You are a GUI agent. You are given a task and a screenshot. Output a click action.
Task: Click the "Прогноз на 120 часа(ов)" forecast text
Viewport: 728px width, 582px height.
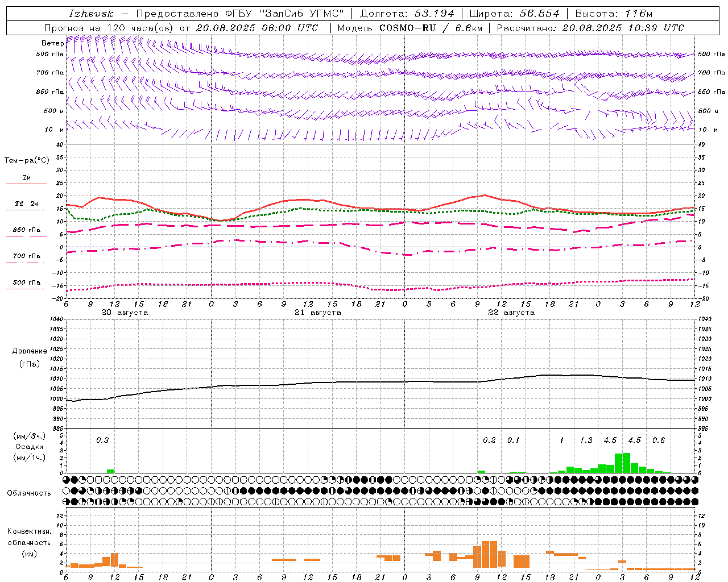pos(109,28)
